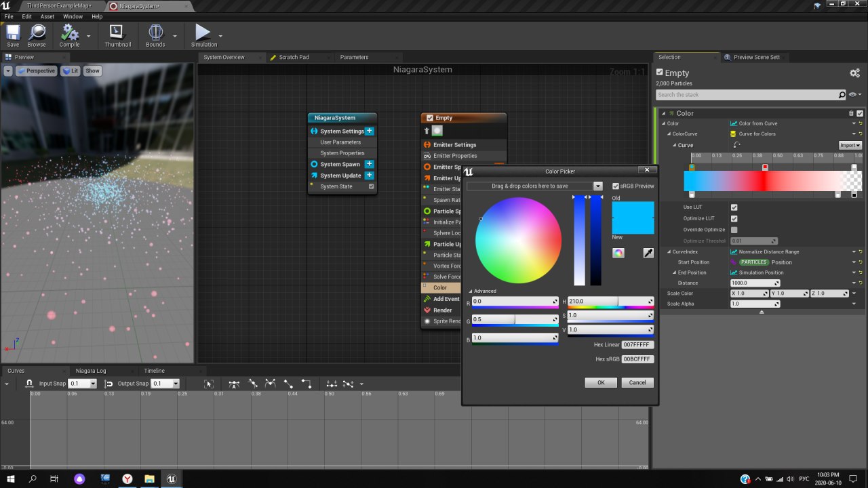Open the Compile options dropdown arrow
Viewport: 868px width, 488px height.
(x=88, y=36)
